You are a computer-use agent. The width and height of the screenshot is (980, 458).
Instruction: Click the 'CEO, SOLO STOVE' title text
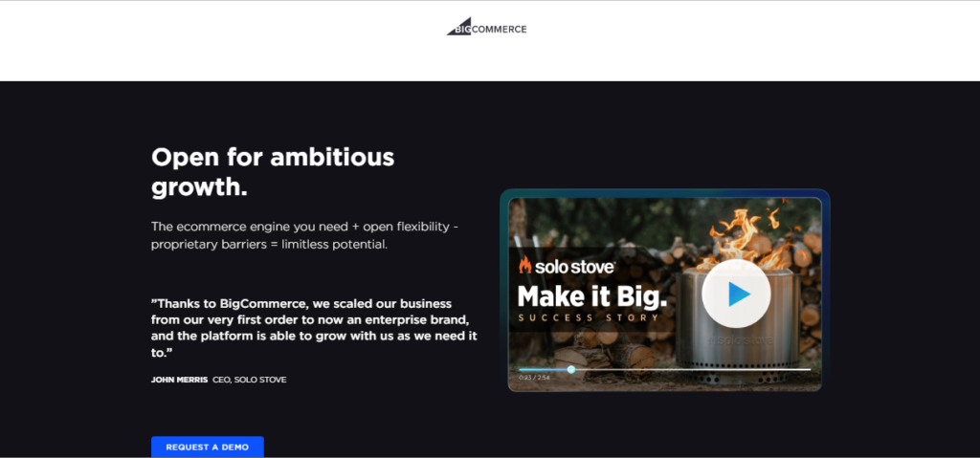(x=250, y=380)
